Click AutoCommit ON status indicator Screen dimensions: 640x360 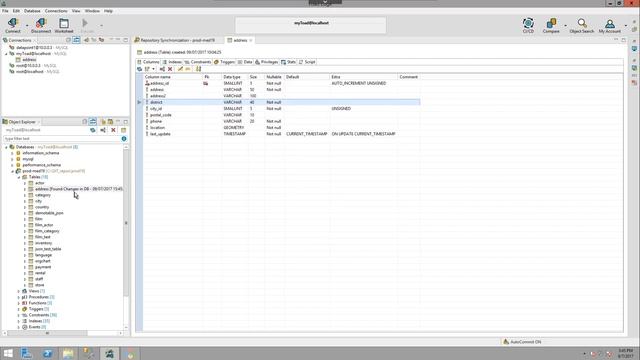tap(522, 342)
